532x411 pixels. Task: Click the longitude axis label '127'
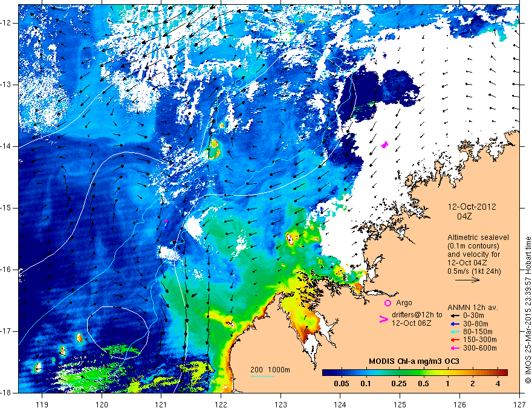coord(519,404)
